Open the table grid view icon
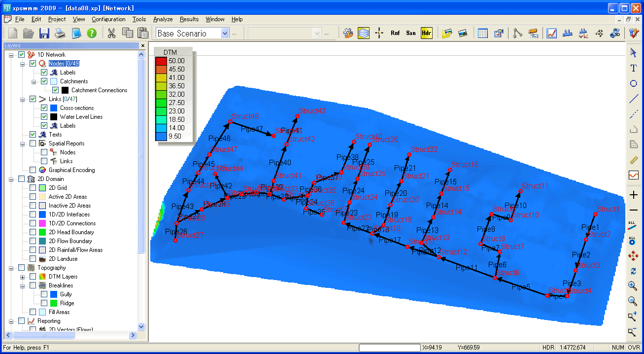Image resolution: width=644 pixels, height=354 pixels. [x=483, y=33]
